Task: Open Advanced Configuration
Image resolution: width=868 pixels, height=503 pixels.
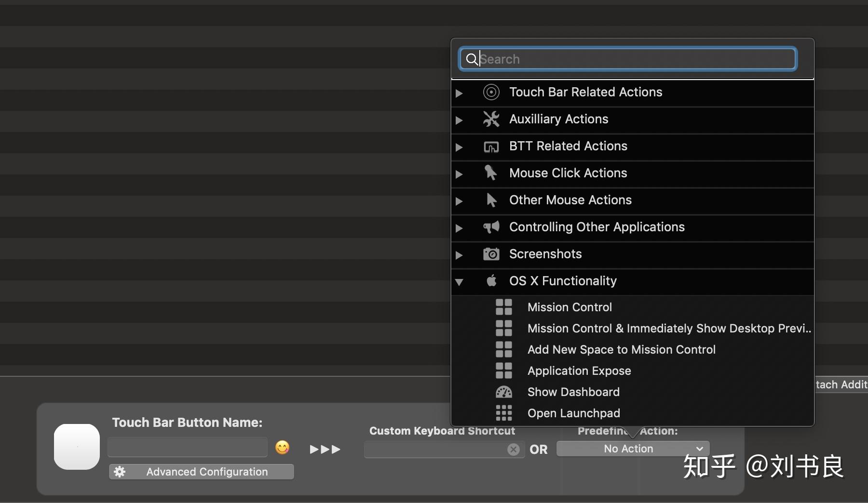Action: (x=202, y=472)
